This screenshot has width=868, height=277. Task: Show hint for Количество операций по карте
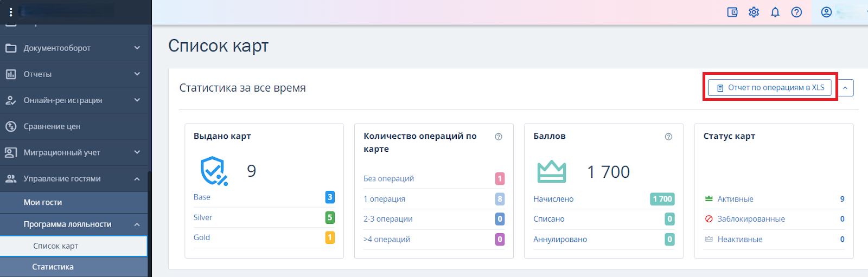499,137
